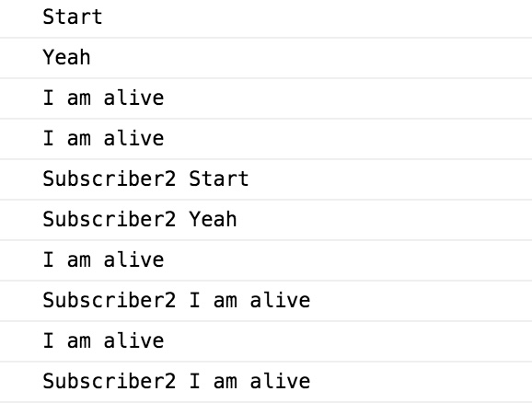Viewport: 532px width, 403px height.
Task: Select the first 'Subscriber2 I am alive' line
Action: pos(266,301)
